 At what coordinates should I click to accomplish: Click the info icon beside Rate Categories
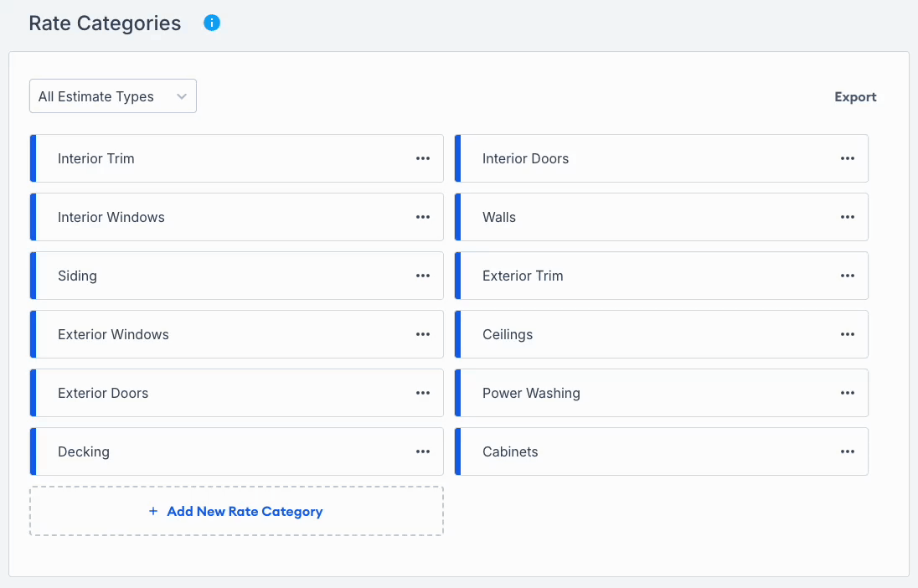click(x=211, y=23)
